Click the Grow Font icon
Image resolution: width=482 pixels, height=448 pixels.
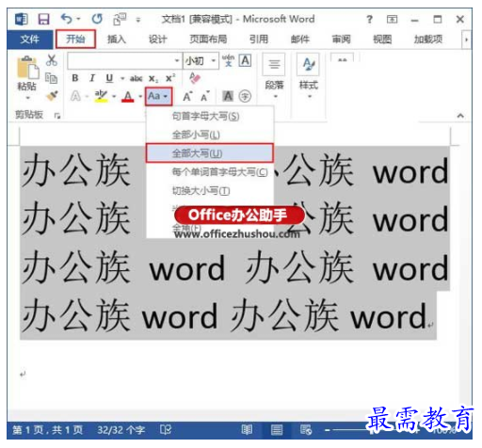187,96
